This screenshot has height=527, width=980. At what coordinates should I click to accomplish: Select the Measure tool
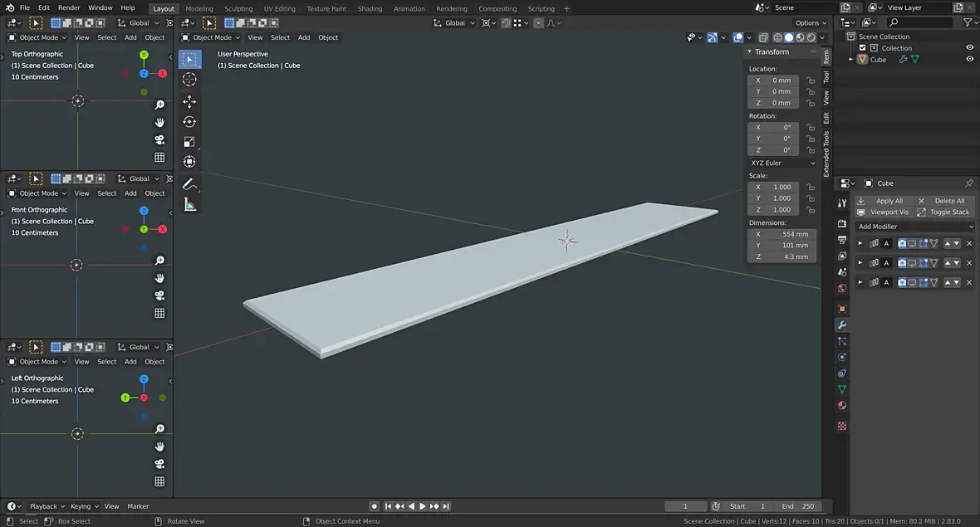point(189,205)
